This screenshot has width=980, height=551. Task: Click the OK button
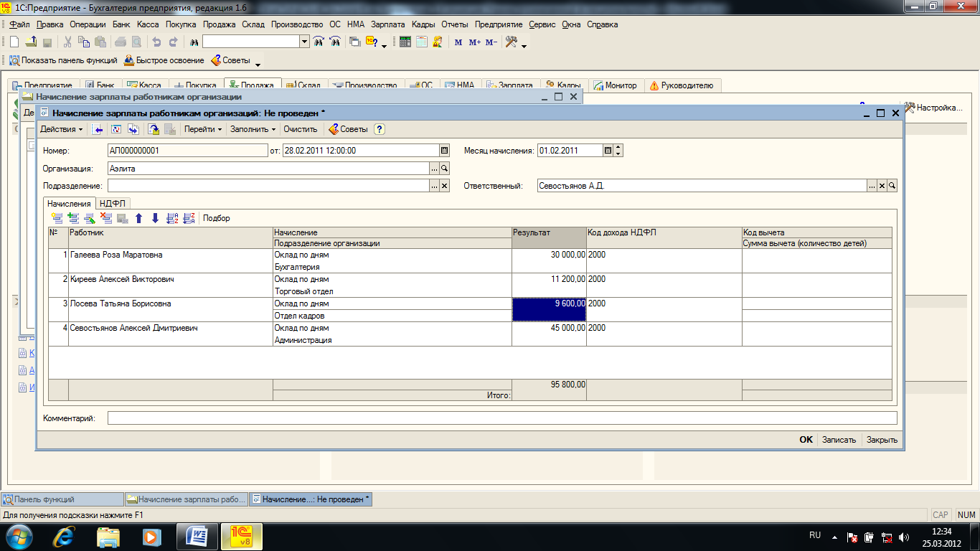pos(806,440)
